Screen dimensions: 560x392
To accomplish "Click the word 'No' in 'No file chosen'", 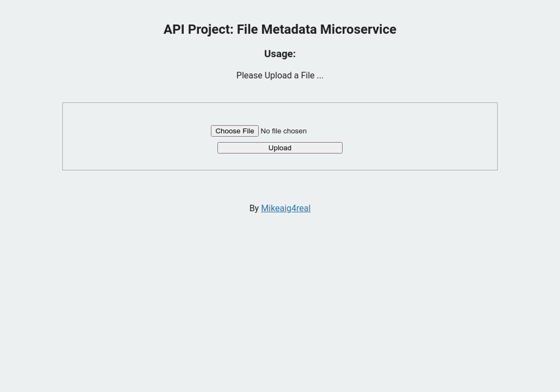I will click(x=265, y=131).
